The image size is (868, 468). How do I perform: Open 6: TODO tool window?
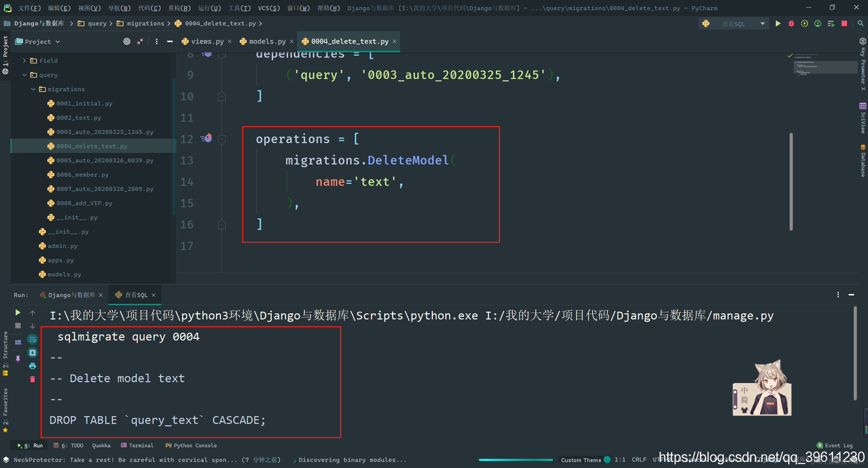click(x=68, y=445)
